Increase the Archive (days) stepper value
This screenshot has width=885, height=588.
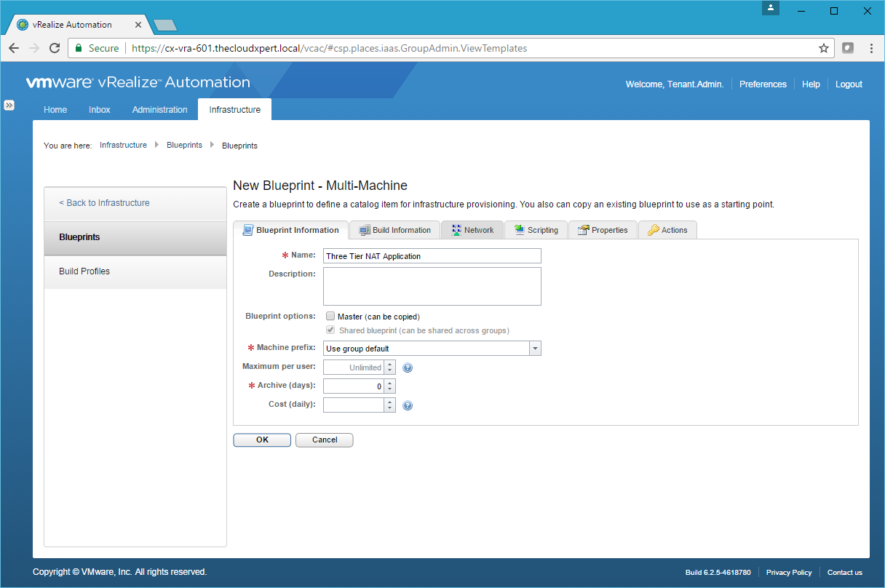pyautogui.click(x=390, y=383)
